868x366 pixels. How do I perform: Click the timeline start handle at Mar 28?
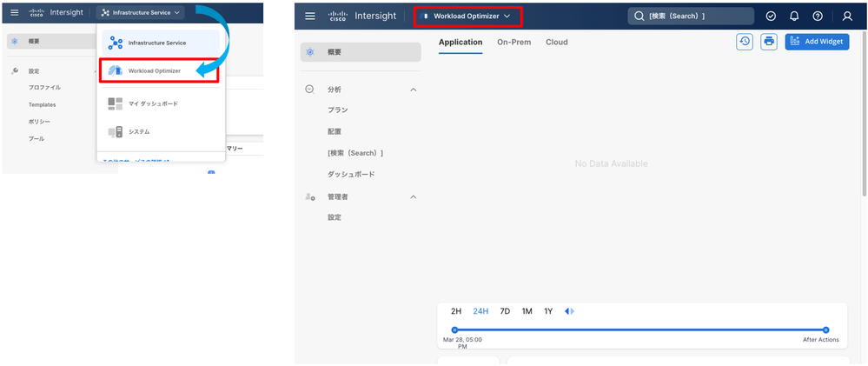tap(454, 329)
